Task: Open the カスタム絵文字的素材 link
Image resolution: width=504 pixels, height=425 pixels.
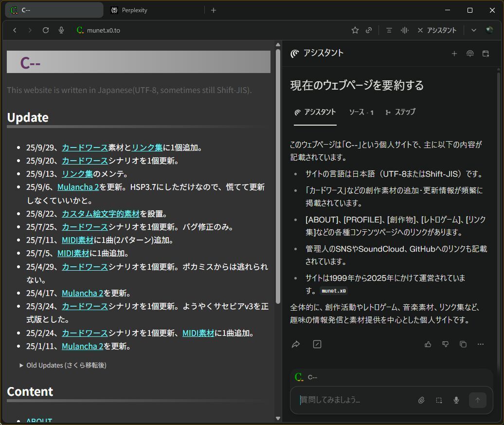Action: coord(101,214)
